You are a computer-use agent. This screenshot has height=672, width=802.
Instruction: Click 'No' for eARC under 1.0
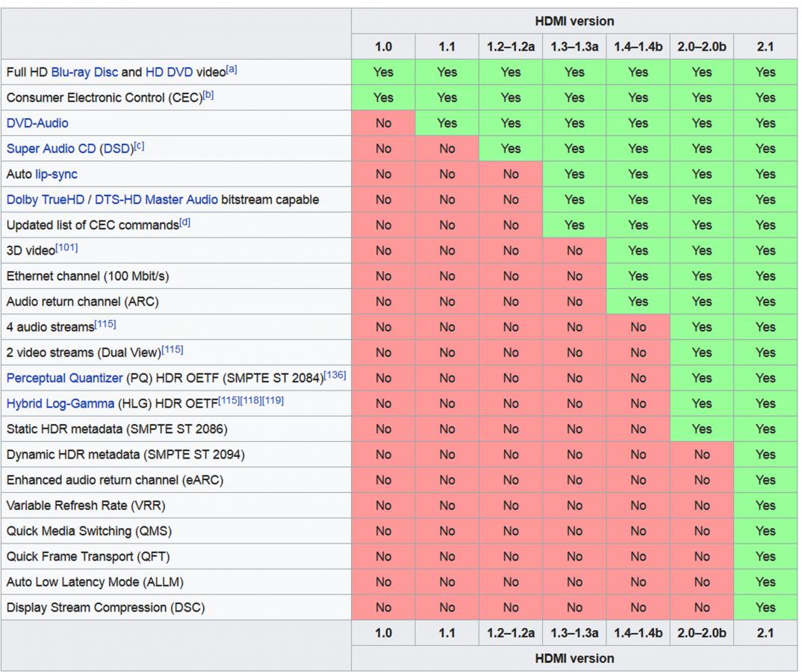click(x=383, y=480)
